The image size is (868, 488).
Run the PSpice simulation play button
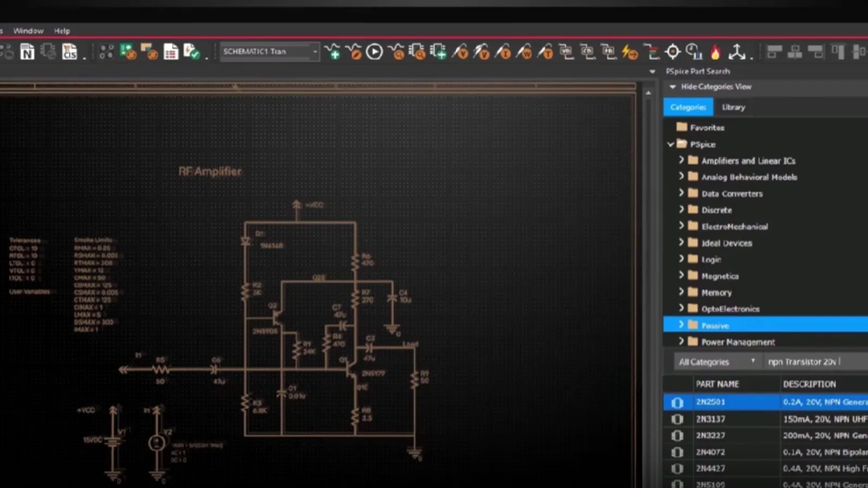coord(374,52)
